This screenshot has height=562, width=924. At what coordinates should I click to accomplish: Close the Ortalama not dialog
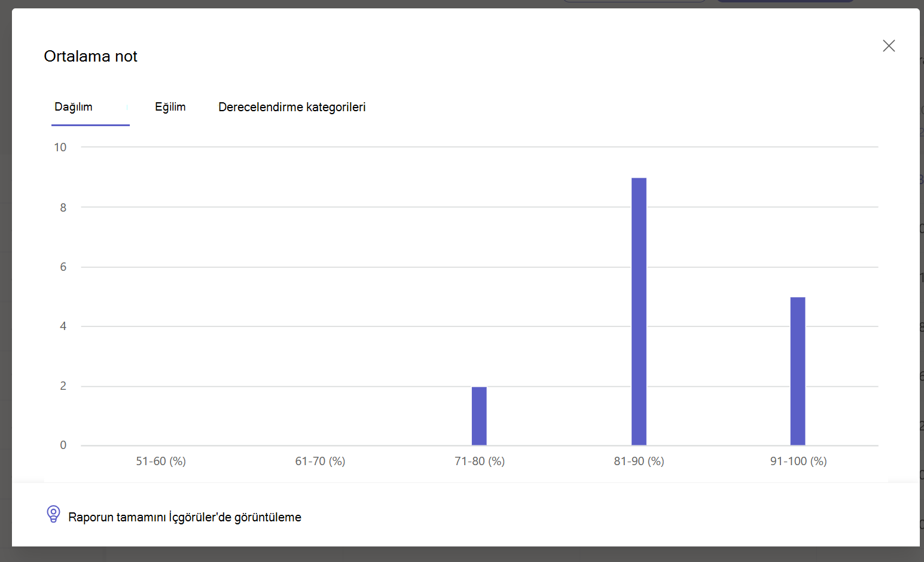pos(889,46)
